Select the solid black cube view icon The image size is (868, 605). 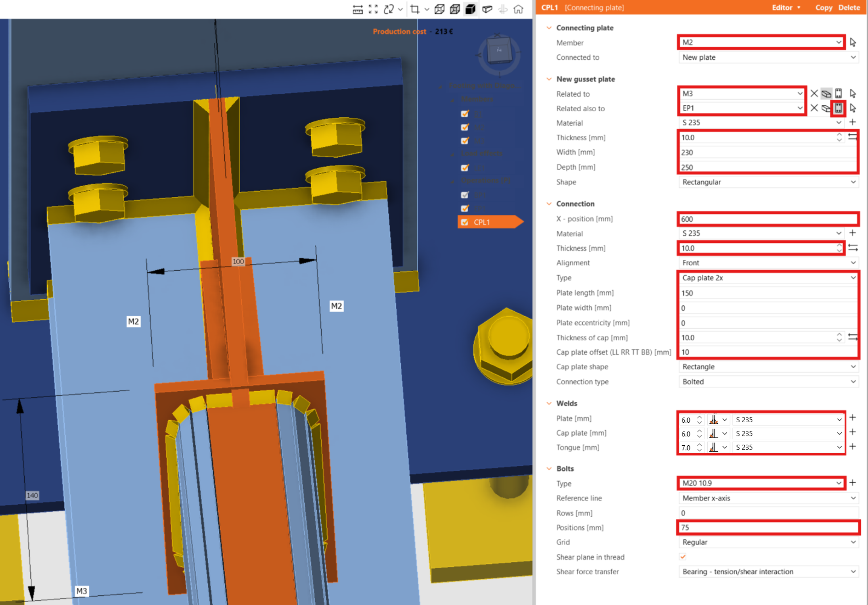470,9
